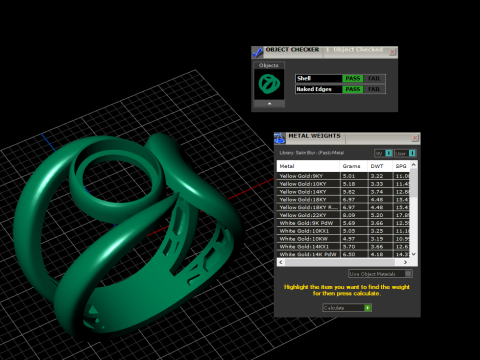Click the up arrow below Objects thumbnail

[x=269, y=104]
